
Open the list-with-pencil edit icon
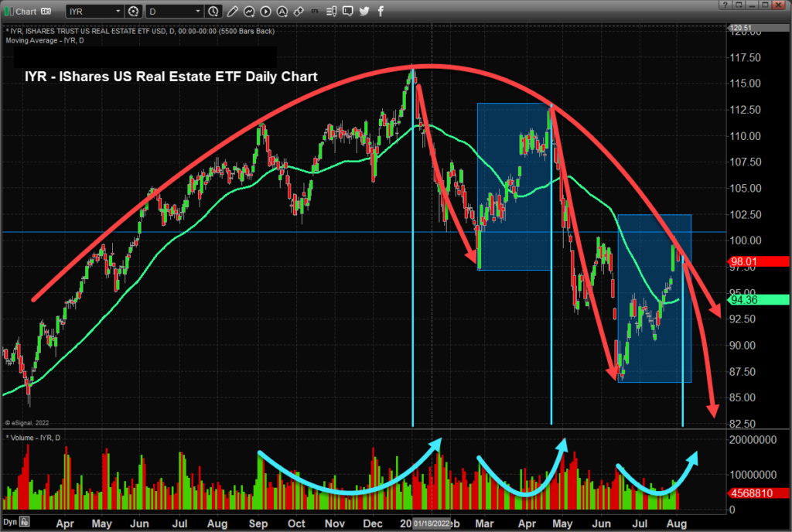[331, 11]
